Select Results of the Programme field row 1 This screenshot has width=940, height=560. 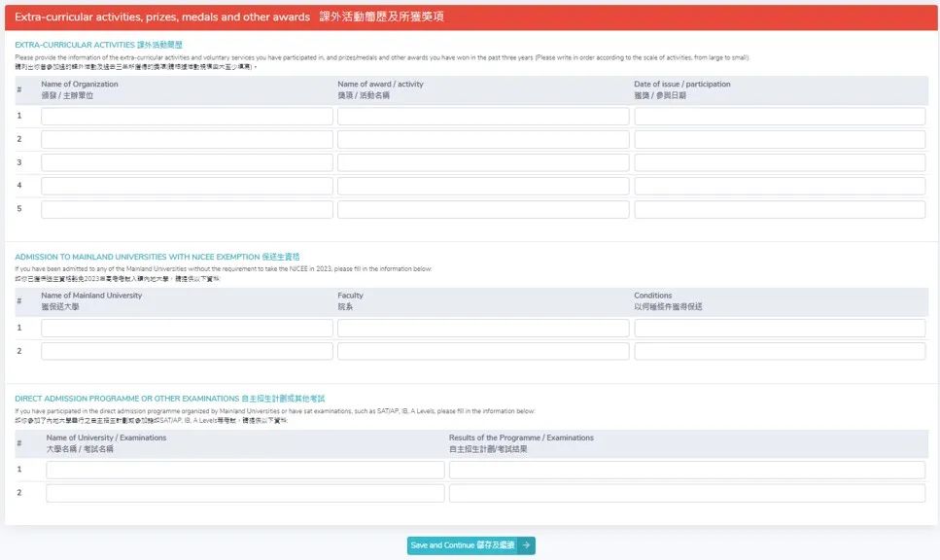coord(687,471)
